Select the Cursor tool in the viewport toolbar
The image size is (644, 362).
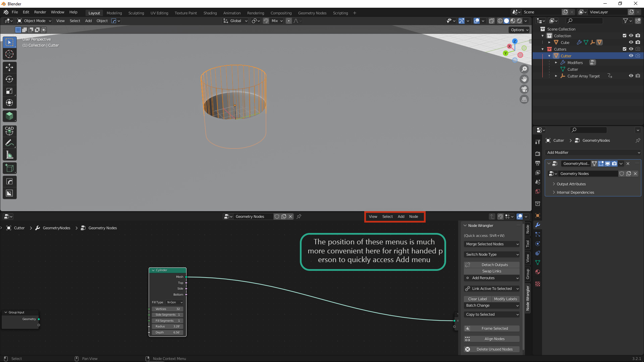(x=9, y=54)
